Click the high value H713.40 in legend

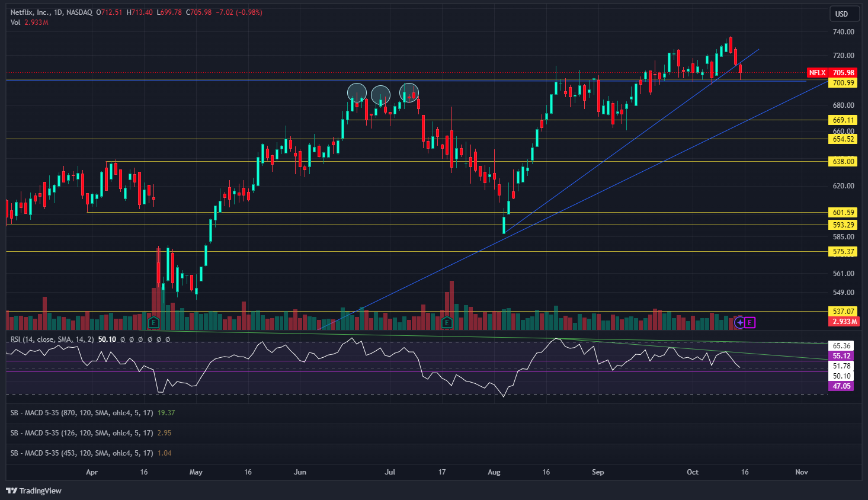point(139,12)
